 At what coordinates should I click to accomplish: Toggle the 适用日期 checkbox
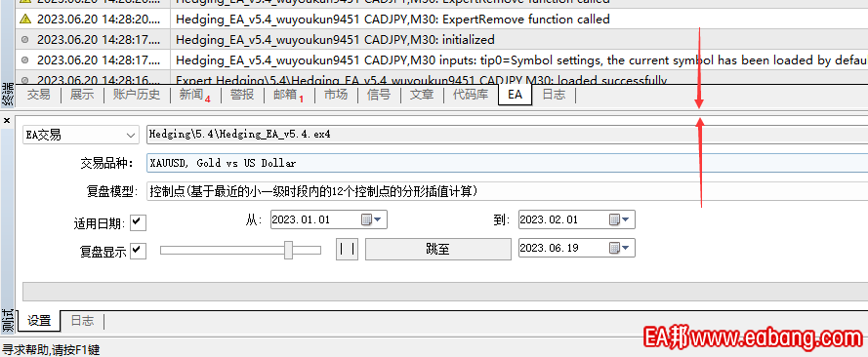coord(138,222)
